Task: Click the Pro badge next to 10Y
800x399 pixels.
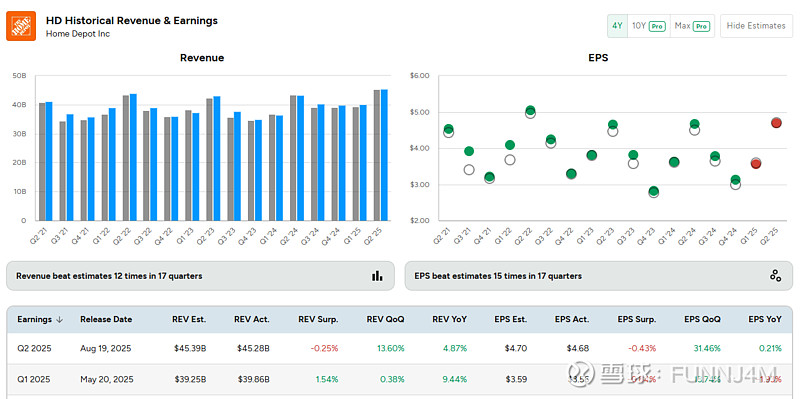Action: click(658, 26)
